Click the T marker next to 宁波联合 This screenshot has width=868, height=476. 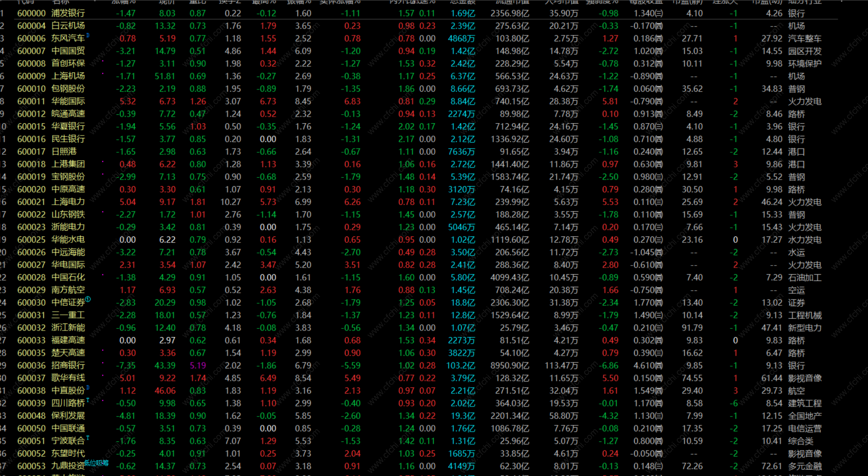88,438
